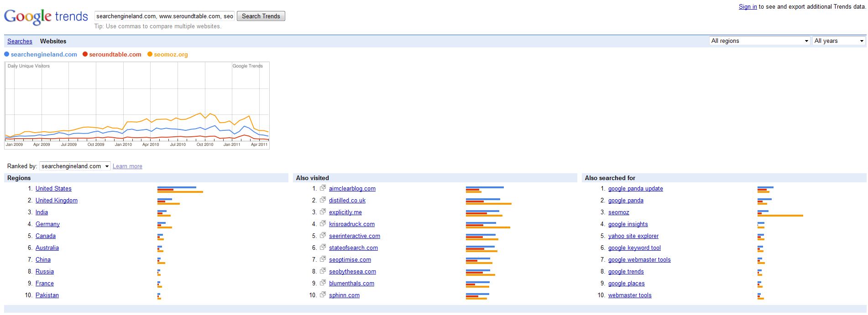Click the google places search term

pyautogui.click(x=627, y=284)
